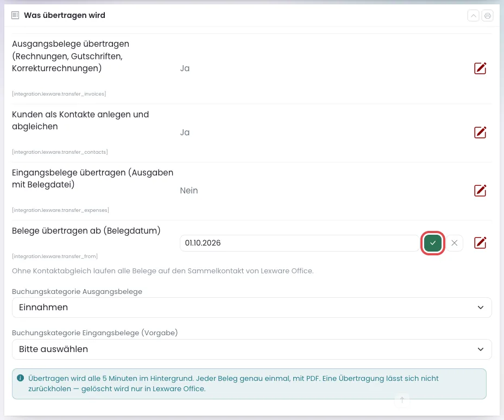The width and height of the screenshot is (504, 420).
Task: Open the Buchungskategorie Eingangsbelege dropdown
Action: click(251, 349)
